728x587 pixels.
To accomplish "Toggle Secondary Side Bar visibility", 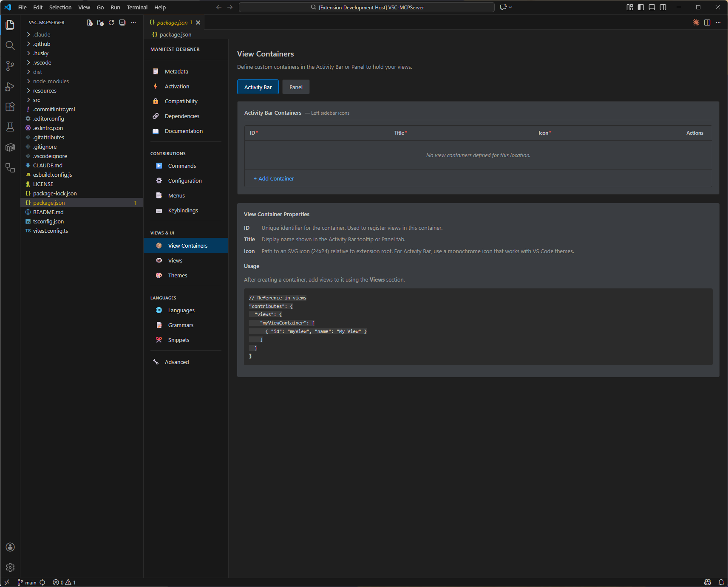I will (x=663, y=7).
